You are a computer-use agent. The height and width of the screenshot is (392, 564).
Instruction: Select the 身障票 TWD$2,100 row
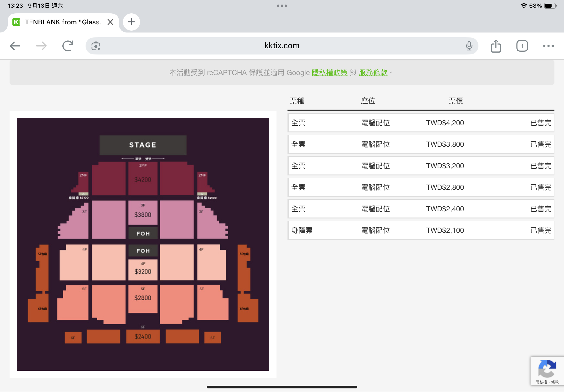tap(421, 230)
